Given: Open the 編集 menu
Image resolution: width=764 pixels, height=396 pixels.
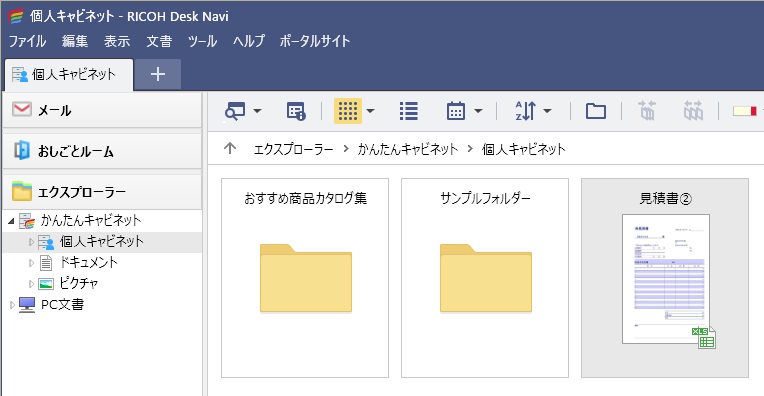Looking at the screenshot, I should 75,41.
